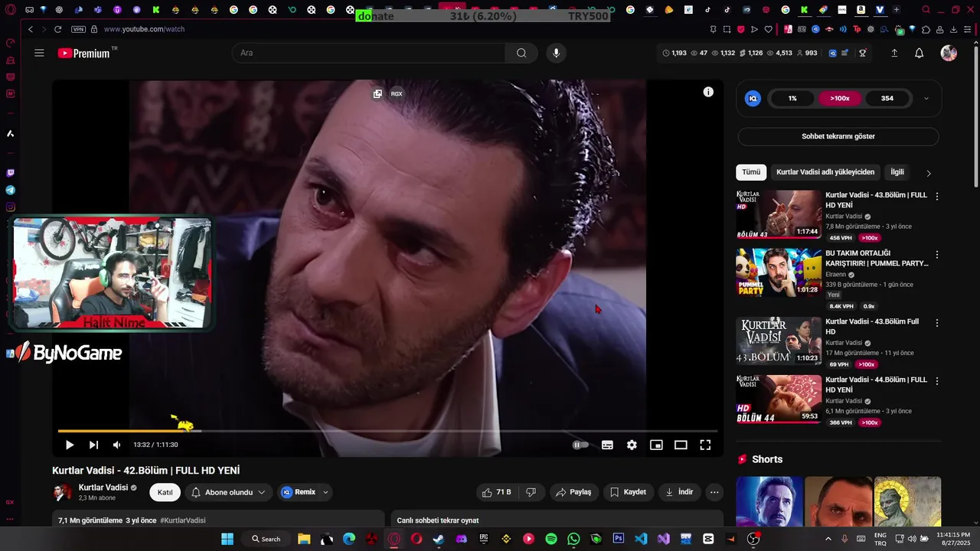This screenshot has width=980, height=551.
Task: Open Abone olundu subscription dropdown
Action: pyautogui.click(x=228, y=492)
